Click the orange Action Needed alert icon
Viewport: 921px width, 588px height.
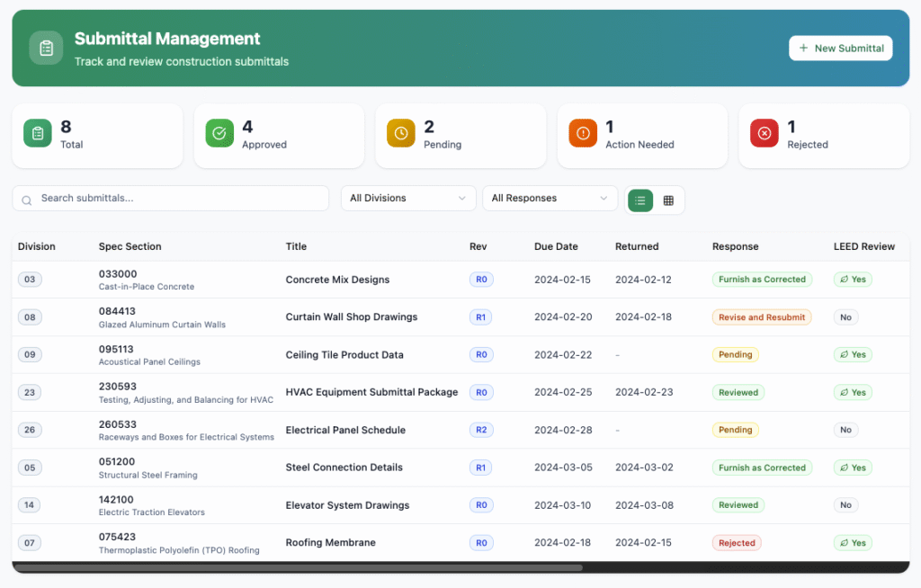583,133
